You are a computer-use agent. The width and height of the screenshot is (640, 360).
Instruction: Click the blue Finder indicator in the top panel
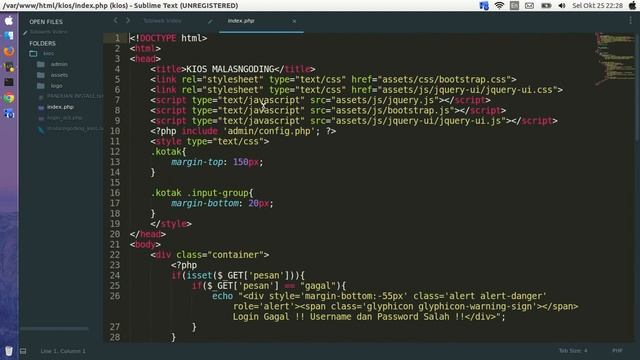(484, 6)
